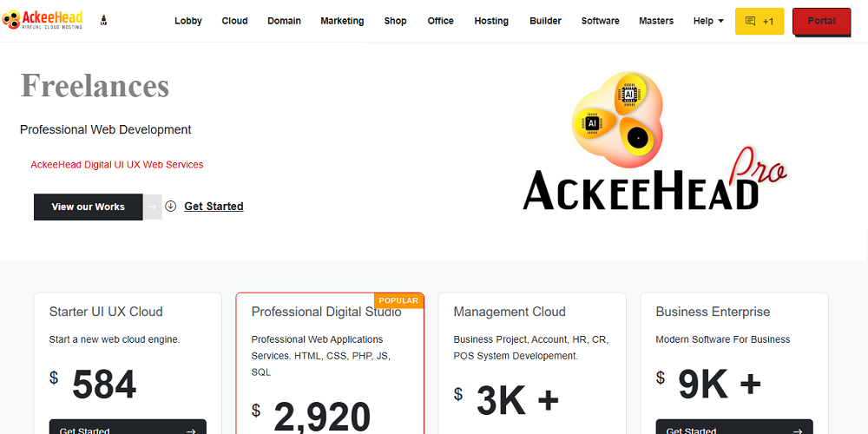Go to the Cloud menu item

[x=234, y=21]
